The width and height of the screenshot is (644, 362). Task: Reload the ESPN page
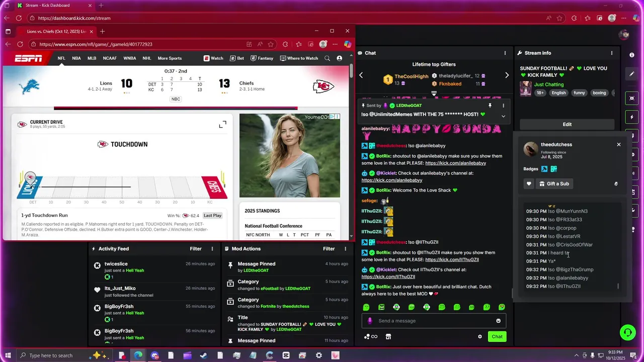(x=20, y=44)
